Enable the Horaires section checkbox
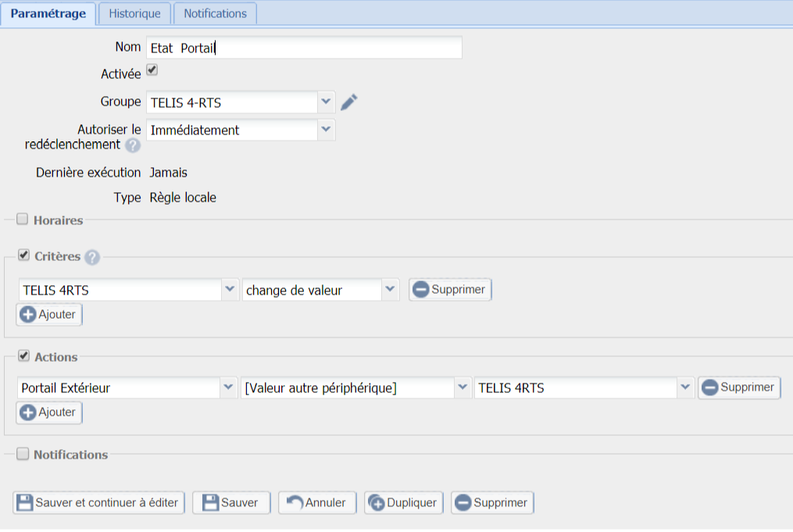Screen dimensions: 793x532 23,220
